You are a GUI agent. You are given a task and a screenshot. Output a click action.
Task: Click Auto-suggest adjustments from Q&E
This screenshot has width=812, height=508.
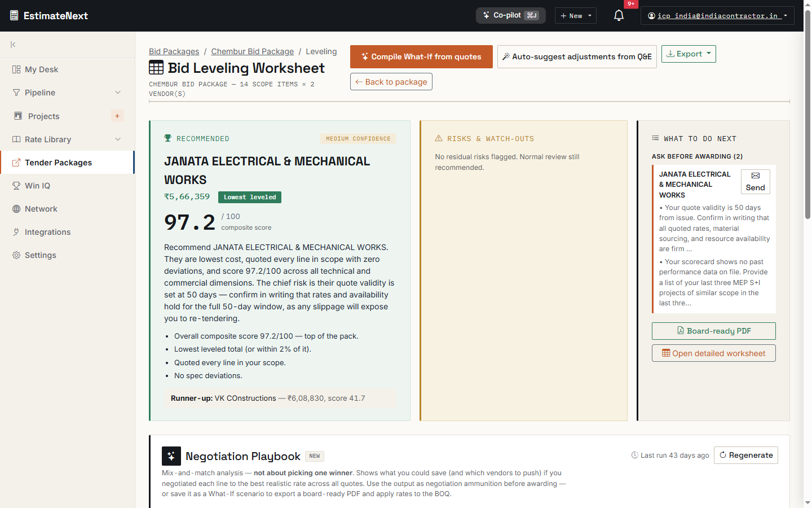577,56
